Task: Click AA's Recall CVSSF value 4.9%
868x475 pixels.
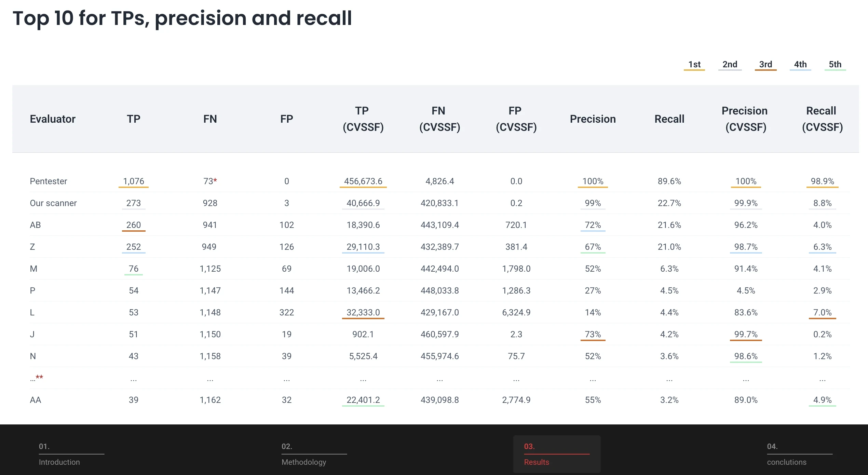Action: (x=822, y=400)
